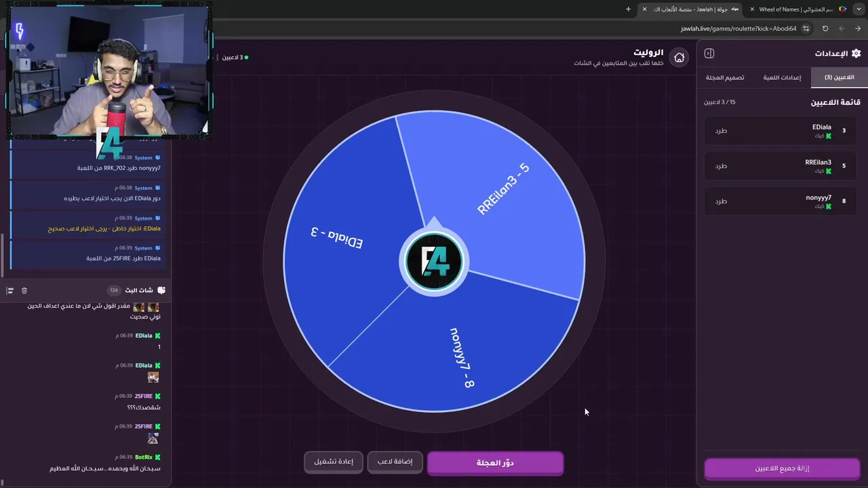
Task: Kick RREilan3 using its طرد button
Action: 721,165
